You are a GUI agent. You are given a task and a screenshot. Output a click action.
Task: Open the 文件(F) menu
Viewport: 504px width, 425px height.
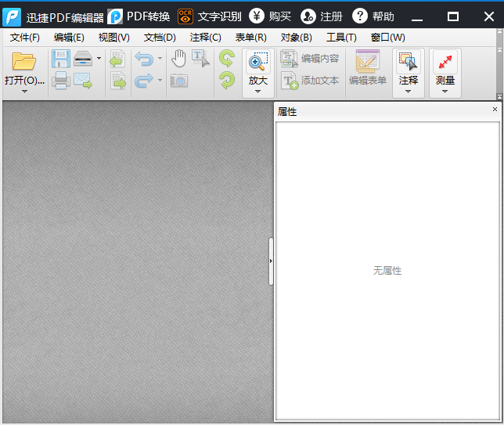pos(25,38)
